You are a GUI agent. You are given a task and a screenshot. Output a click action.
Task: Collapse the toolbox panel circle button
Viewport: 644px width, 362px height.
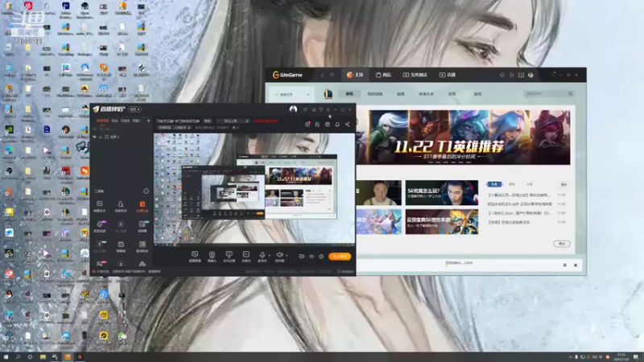click(146, 191)
